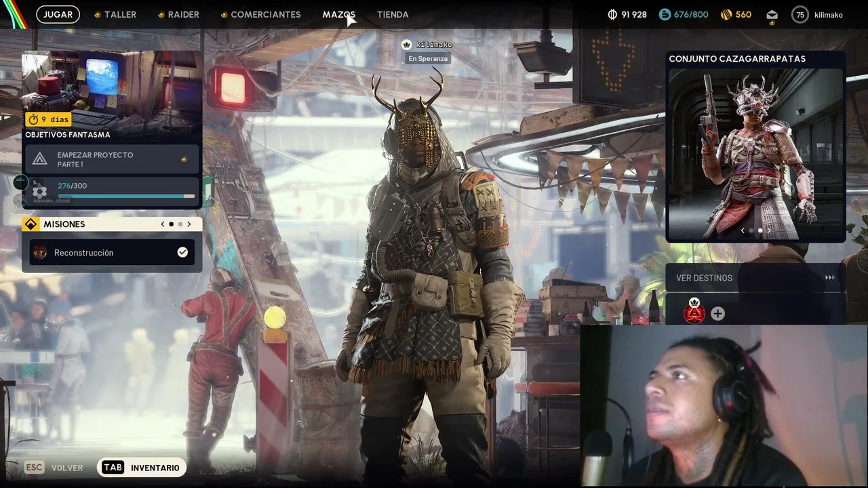Open Inventario with the TAB button
Viewport: 868px width, 488px height.
(141, 468)
